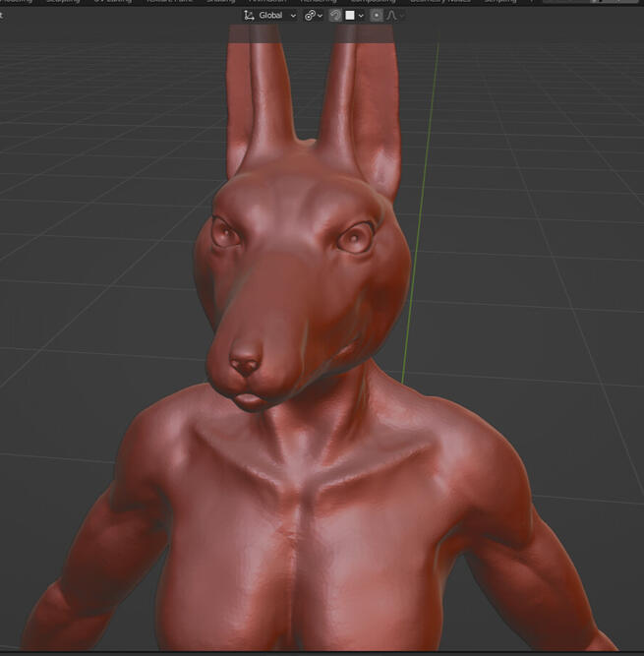Switch to the Sculpting workspace tab

click(64, 2)
